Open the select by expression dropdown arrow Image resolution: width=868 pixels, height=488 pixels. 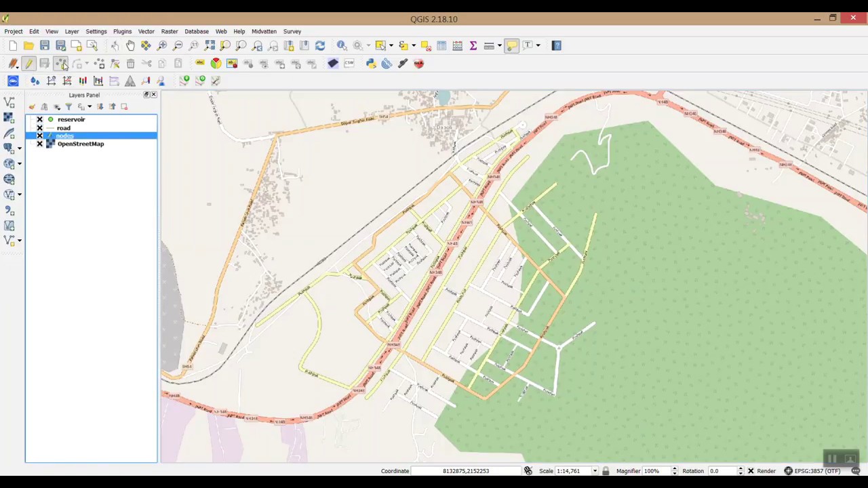[x=413, y=45]
